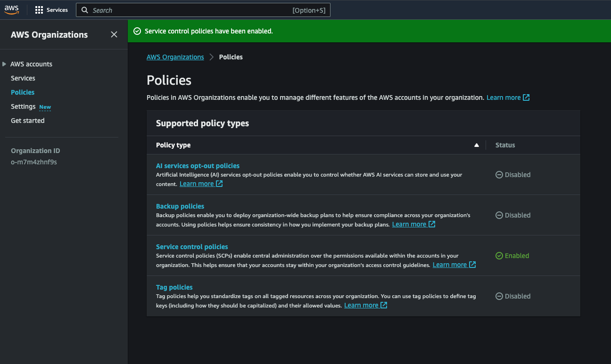Close the AWS Organizations side panel
Viewport: 611px width, 364px height.
pos(114,34)
